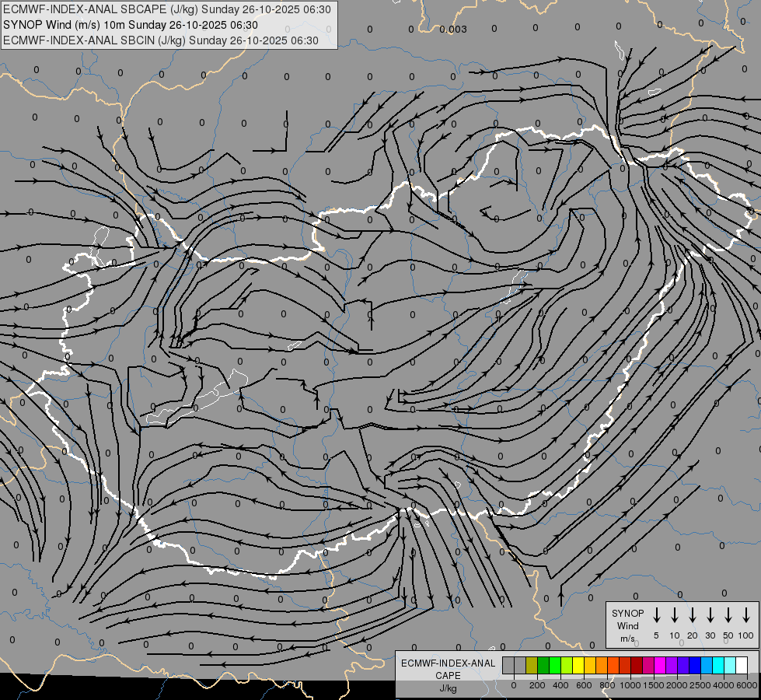Select the 5 m/s wind arrow in legend
The height and width of the screenshot is (700, 761).
(x=656, y=615)
